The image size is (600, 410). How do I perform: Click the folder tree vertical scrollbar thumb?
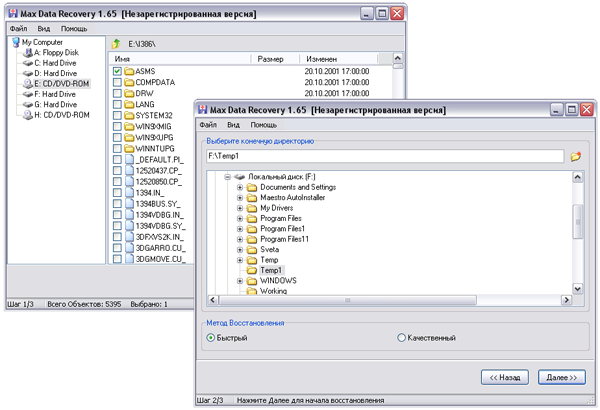pos(577,222)
